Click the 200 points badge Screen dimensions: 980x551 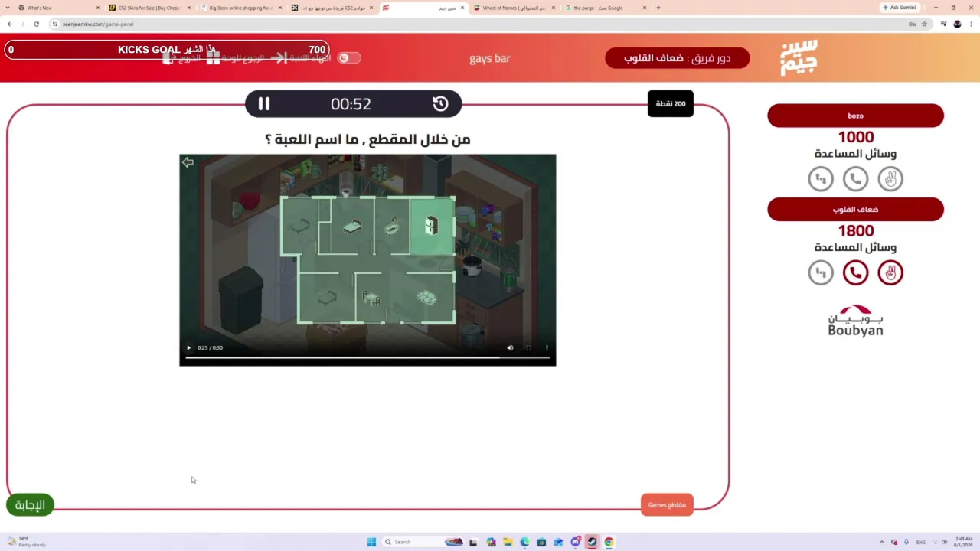point(671,104)
